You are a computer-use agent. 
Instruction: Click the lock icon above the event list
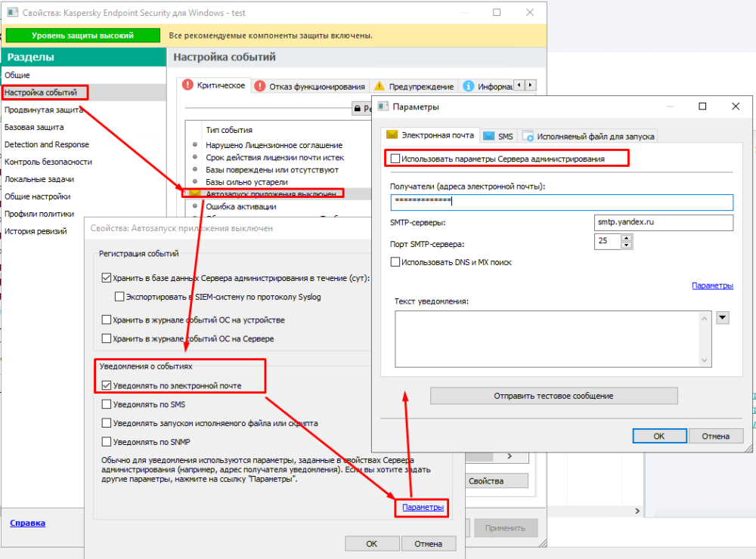(358, 109)
